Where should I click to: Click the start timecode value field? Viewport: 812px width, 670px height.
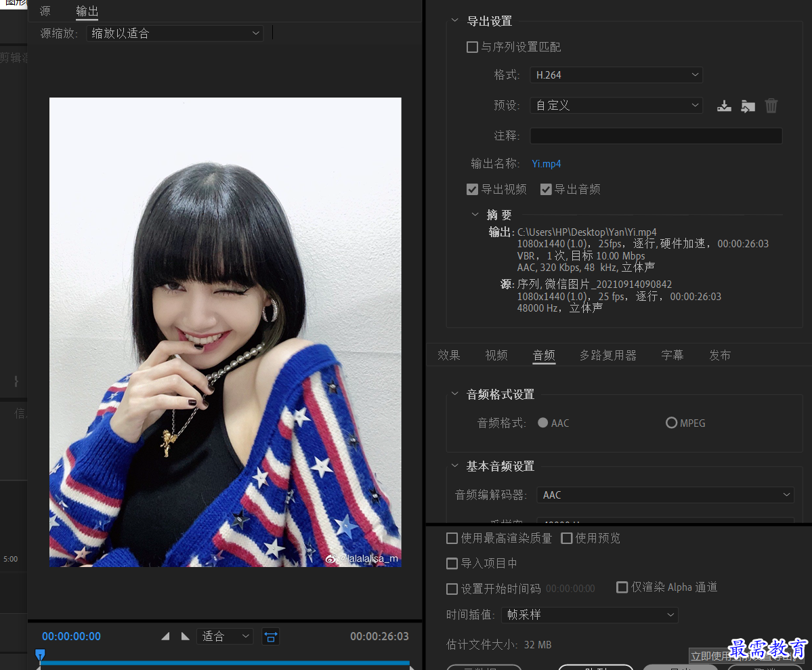click(570, 589)
